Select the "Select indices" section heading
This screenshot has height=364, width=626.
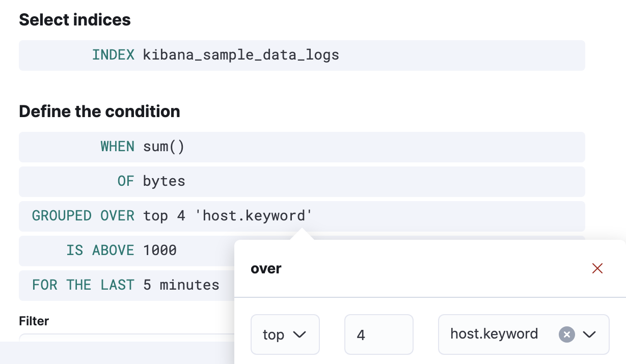75,20
